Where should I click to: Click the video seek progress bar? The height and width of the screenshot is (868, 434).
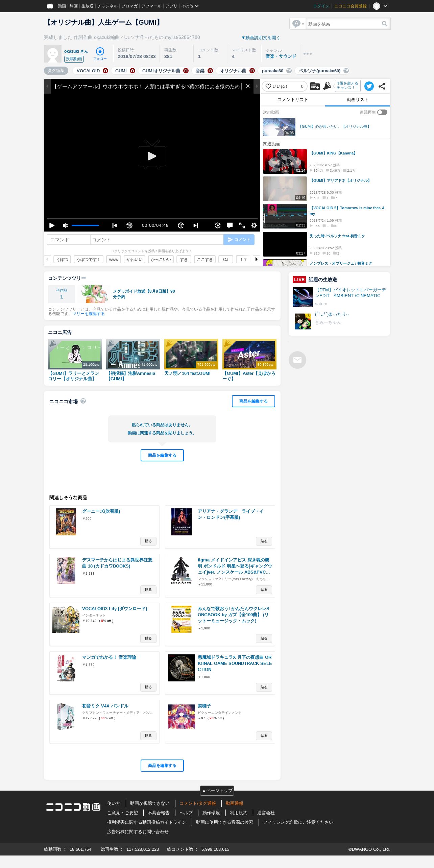(x=152, y=219)
